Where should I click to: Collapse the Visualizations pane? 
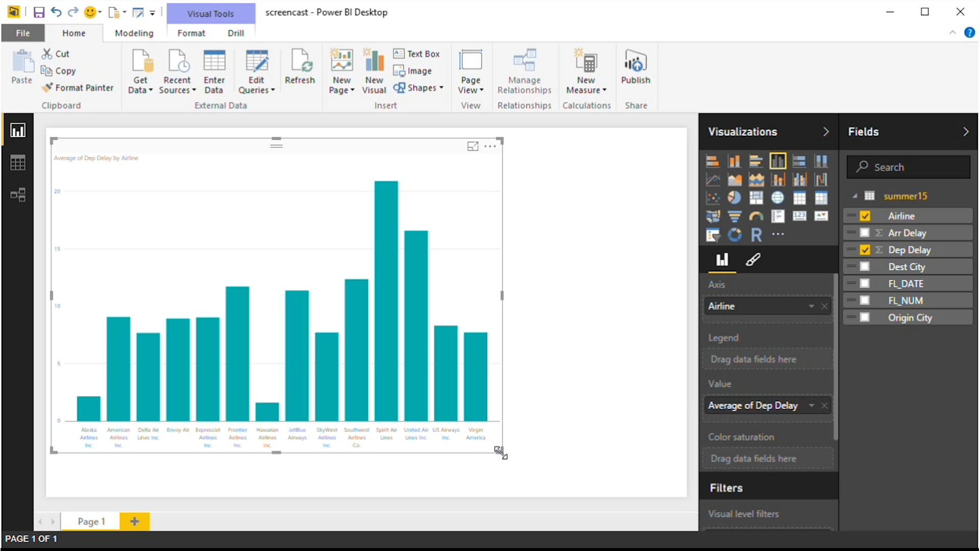(x=826, y=132)
